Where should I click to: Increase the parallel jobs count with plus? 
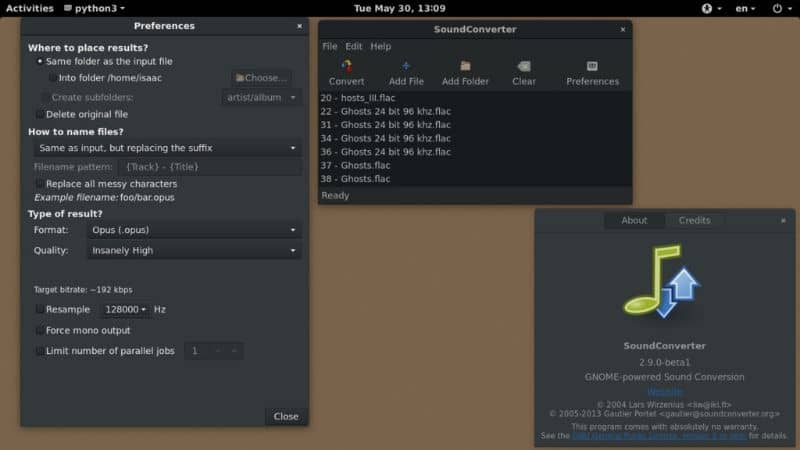tap(235, 351)
